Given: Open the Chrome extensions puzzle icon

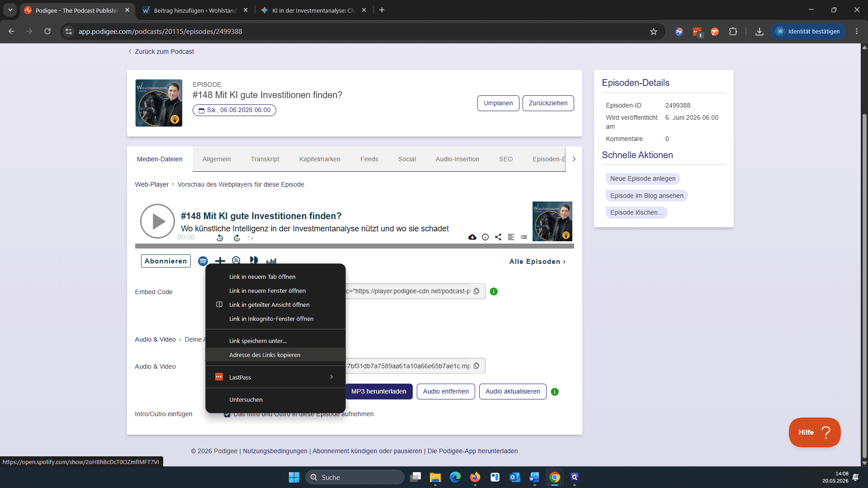Looking at the screenshot, I should [733, 32].
